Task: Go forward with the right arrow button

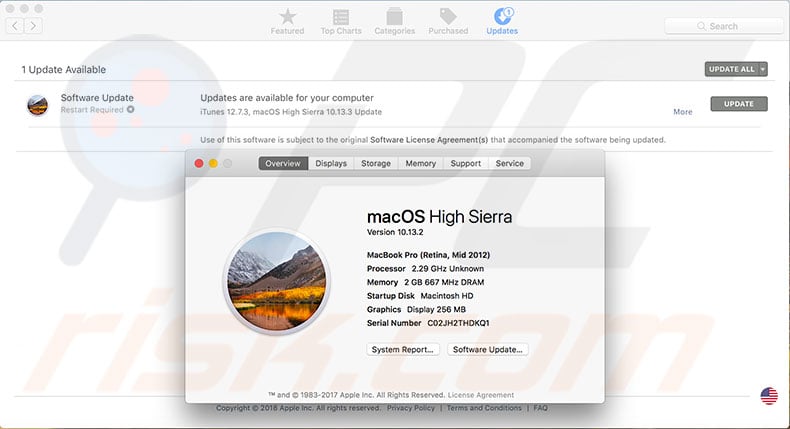Action: (x=33, y=26)
